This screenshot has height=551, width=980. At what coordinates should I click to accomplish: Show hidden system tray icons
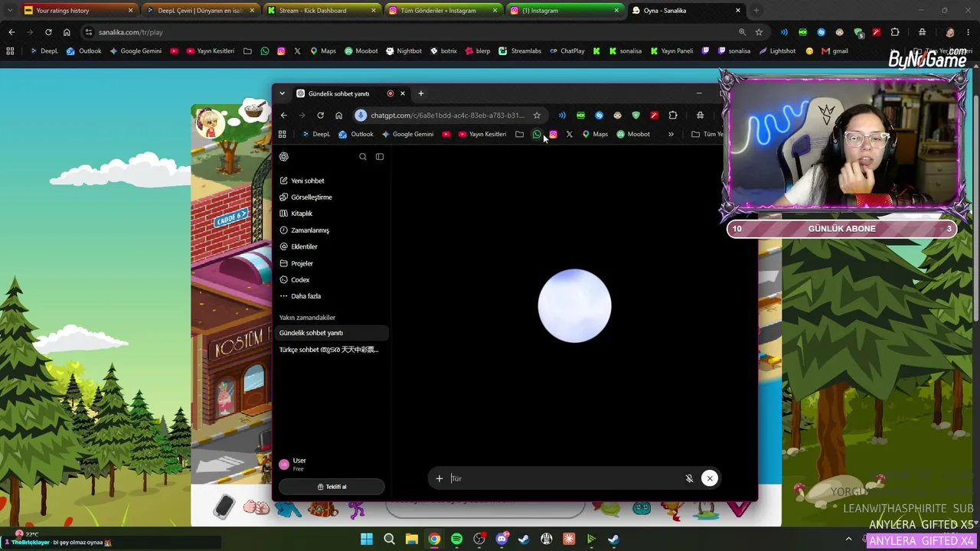[x=848, y=539]
